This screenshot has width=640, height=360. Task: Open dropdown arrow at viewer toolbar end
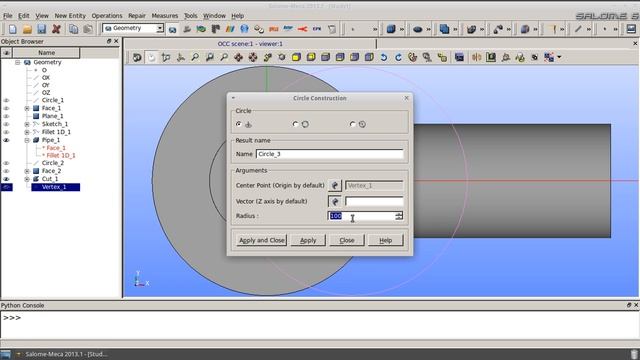(559, 58)
